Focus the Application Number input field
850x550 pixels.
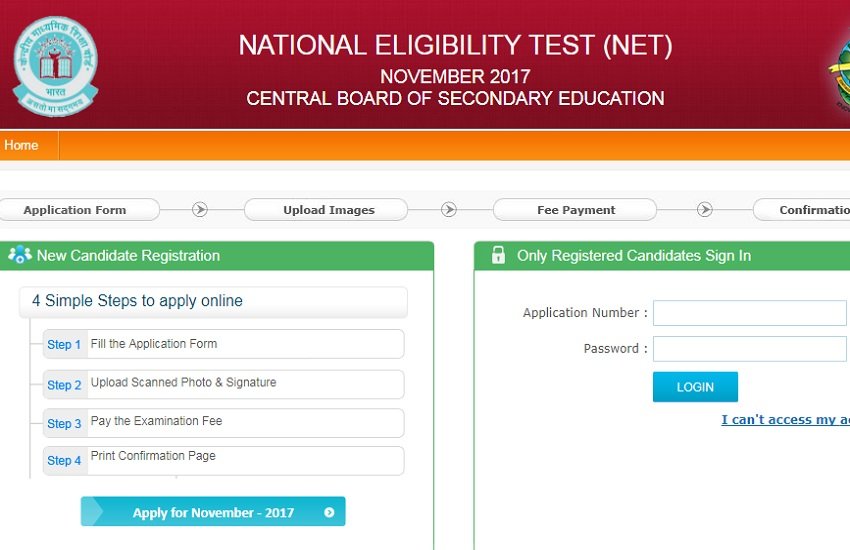click(749, 313)
